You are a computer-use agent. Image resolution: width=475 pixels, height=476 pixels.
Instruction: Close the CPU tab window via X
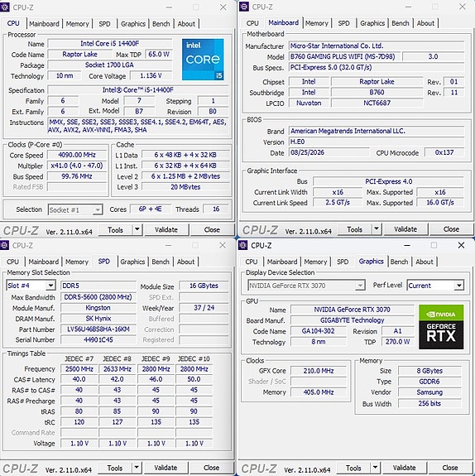(223, 7)
